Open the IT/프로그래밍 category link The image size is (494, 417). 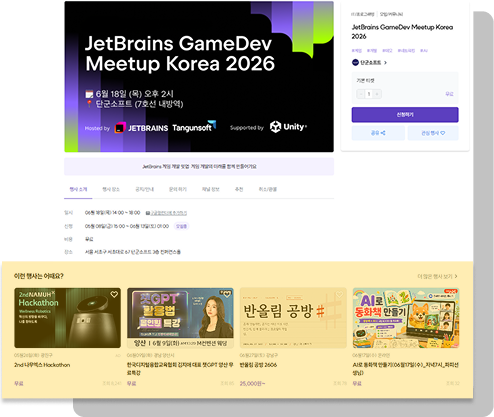point(363,14)
